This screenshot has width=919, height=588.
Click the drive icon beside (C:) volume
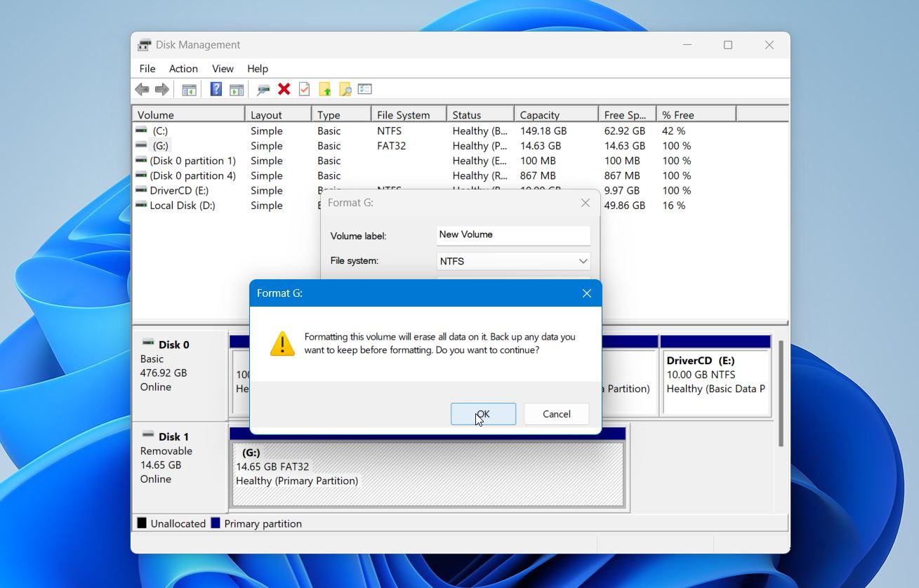[x=141, y=131]
